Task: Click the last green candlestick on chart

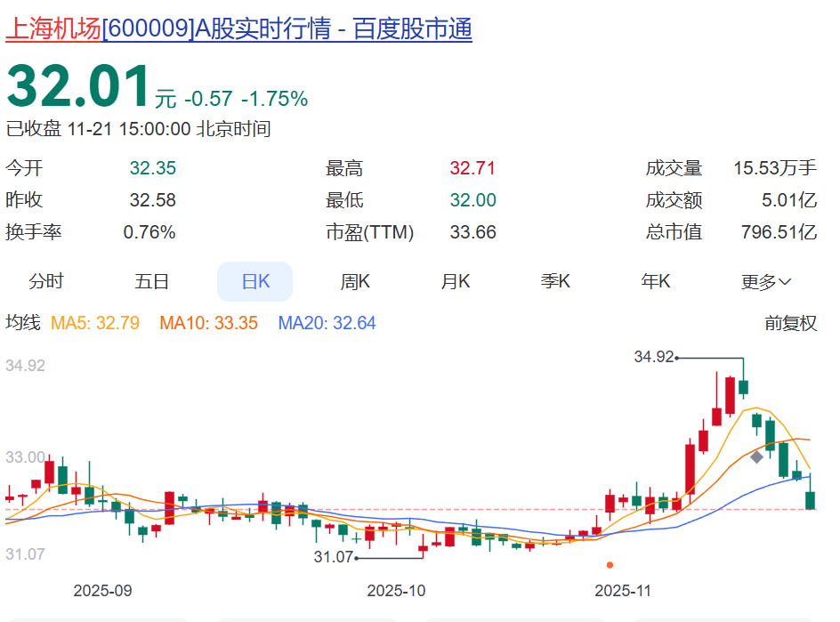Action: coord(810,500)
